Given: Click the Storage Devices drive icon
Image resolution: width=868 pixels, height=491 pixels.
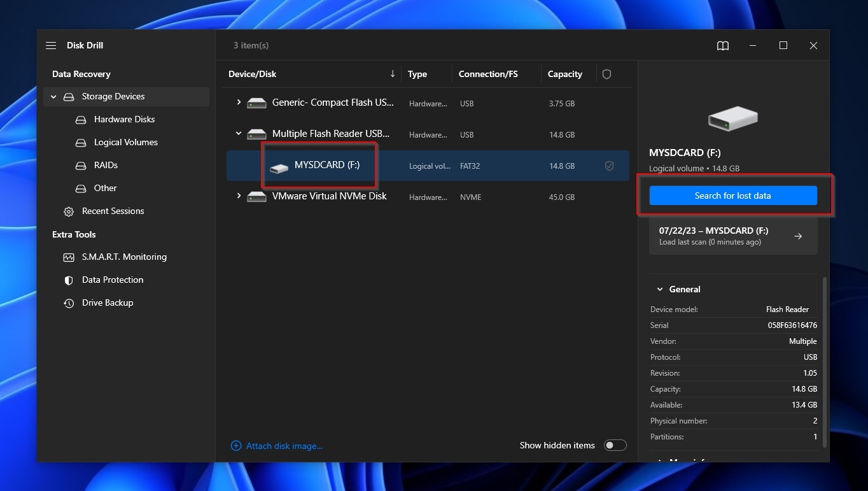Looking at the screenshot, I should coord(69,97).
